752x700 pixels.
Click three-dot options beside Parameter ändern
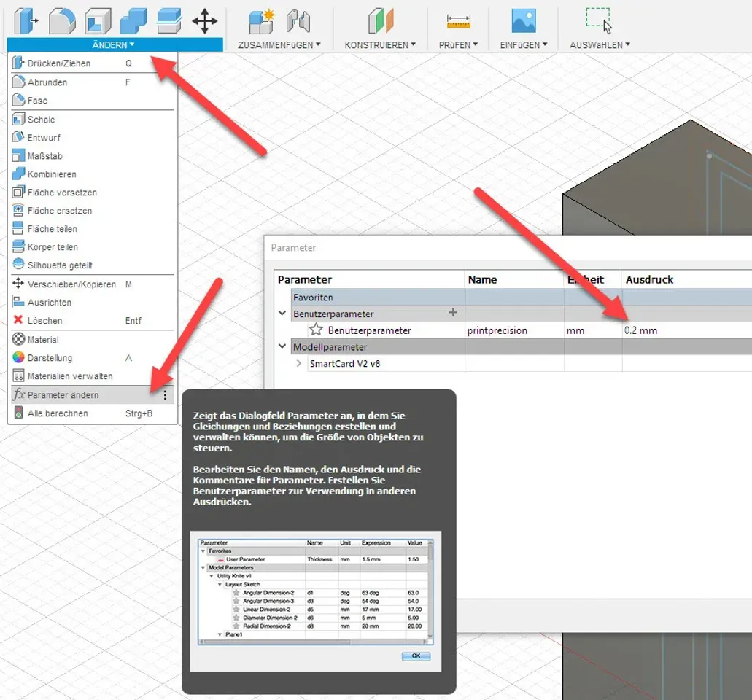point(165,395)
